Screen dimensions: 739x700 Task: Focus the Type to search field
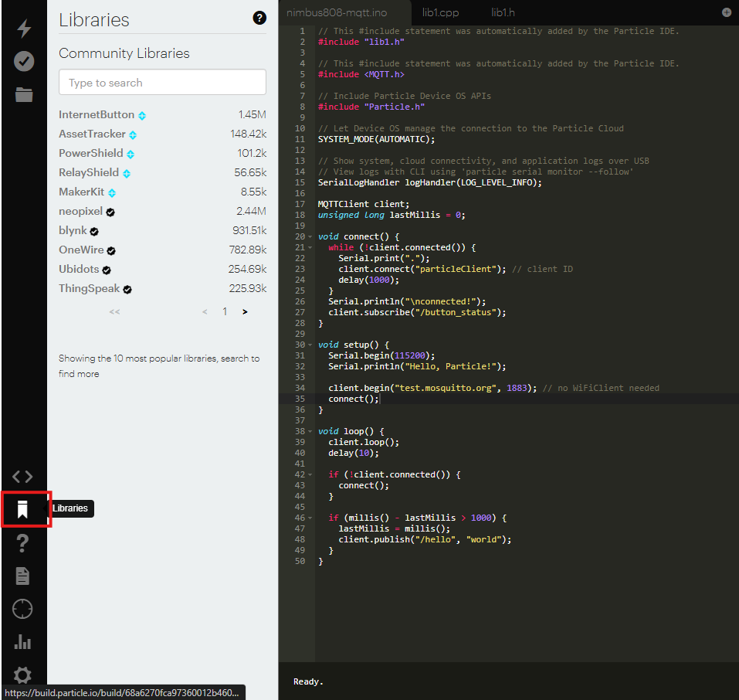[x=163, y=83]
